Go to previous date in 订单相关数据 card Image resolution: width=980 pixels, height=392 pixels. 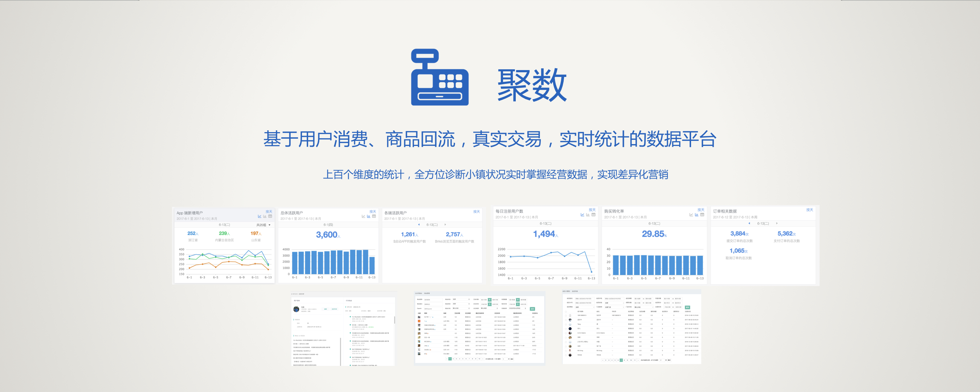point(750,223)
